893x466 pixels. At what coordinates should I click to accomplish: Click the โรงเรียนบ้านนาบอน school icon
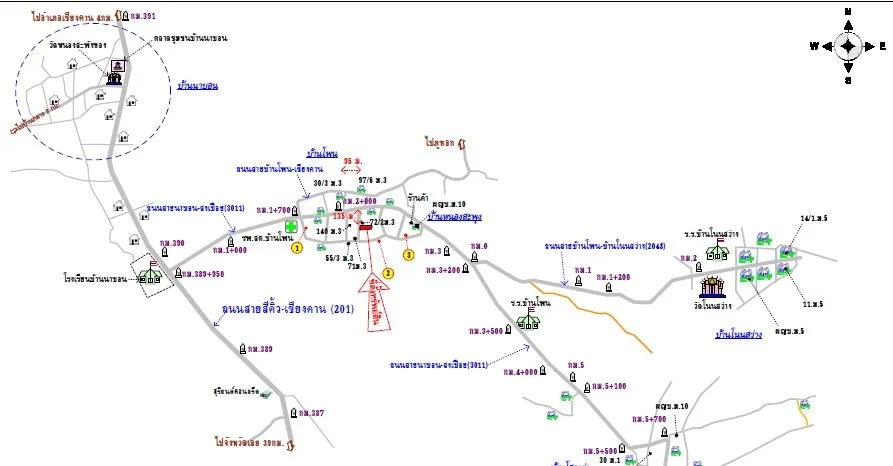(x=151, y=273)
